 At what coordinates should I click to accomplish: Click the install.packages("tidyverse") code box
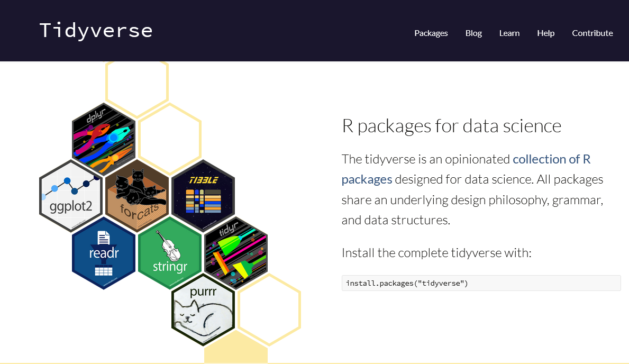click(481, 283)
